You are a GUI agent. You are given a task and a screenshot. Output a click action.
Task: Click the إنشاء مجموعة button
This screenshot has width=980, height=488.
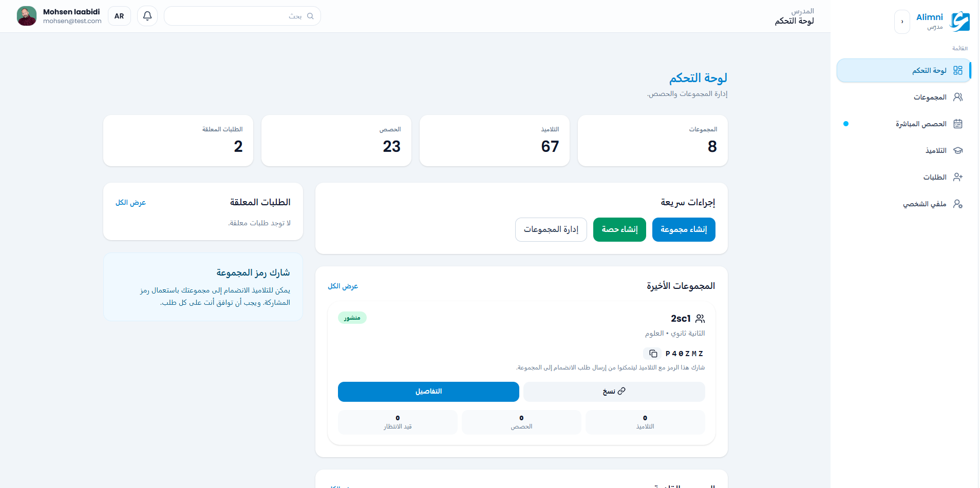tap(684, 229)
